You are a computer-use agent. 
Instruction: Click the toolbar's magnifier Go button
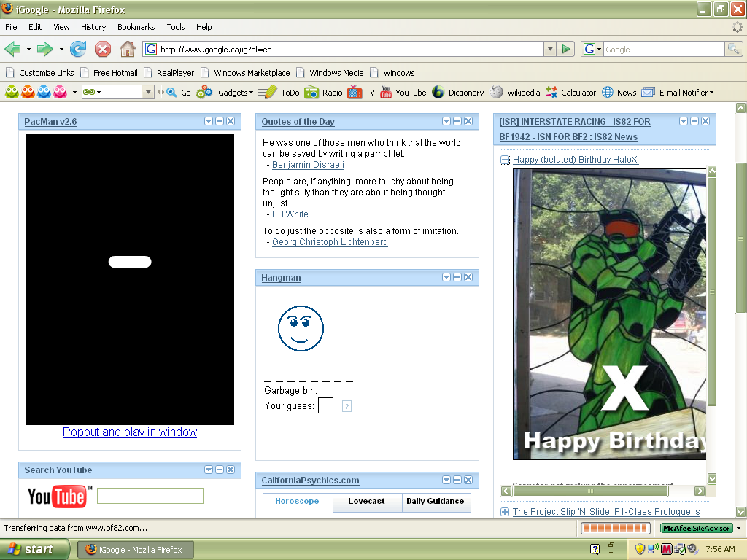pos(178,93)
